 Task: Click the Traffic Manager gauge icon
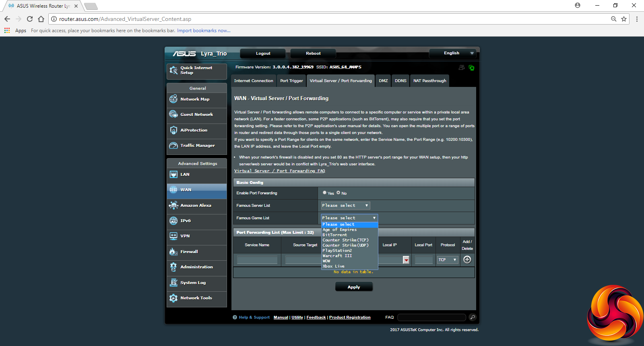pyautogui.click(x=173, y=146)
